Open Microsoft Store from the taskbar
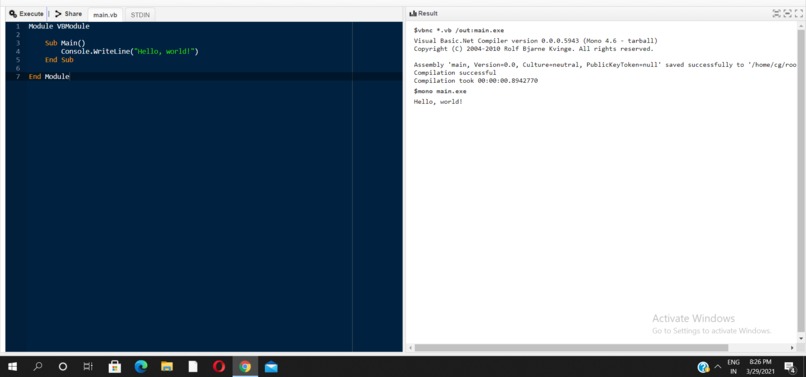806x377 pixels. tap(115, 366)
